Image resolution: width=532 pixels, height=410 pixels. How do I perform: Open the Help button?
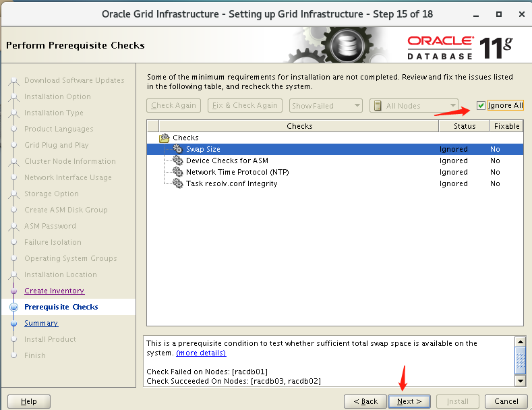(x=29, y=401)
